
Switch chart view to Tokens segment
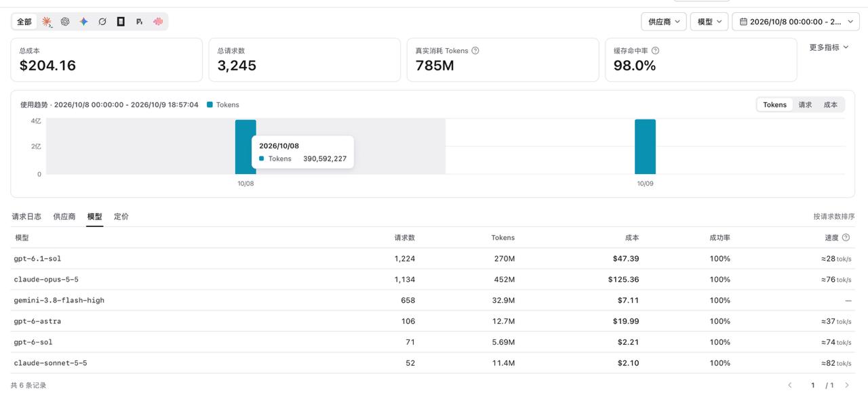tap(774, 105)
